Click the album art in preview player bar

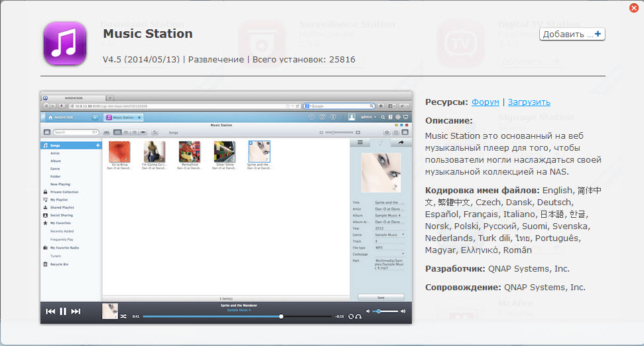(109, 311)
